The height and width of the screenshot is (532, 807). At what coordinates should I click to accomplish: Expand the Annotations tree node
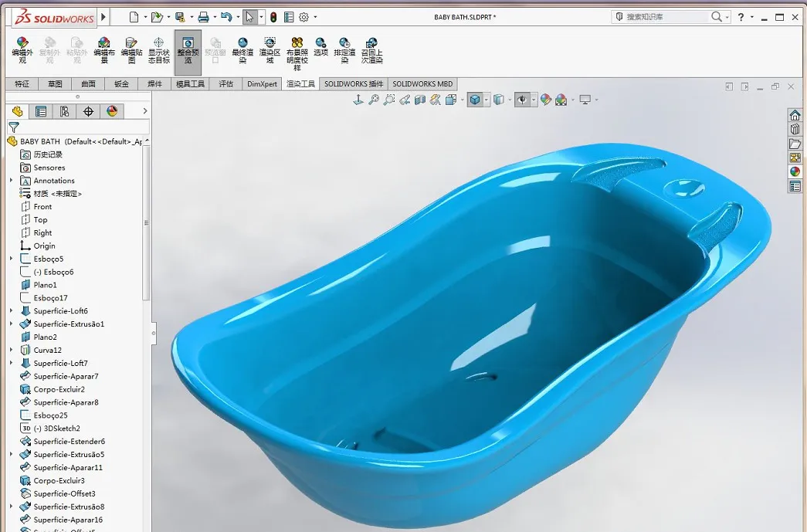12,180
